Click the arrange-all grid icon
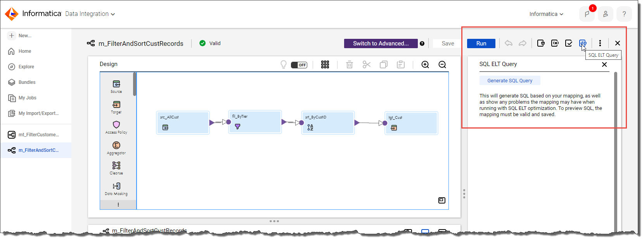The width and height of the screenshot is (644, 240). (325, 64)
